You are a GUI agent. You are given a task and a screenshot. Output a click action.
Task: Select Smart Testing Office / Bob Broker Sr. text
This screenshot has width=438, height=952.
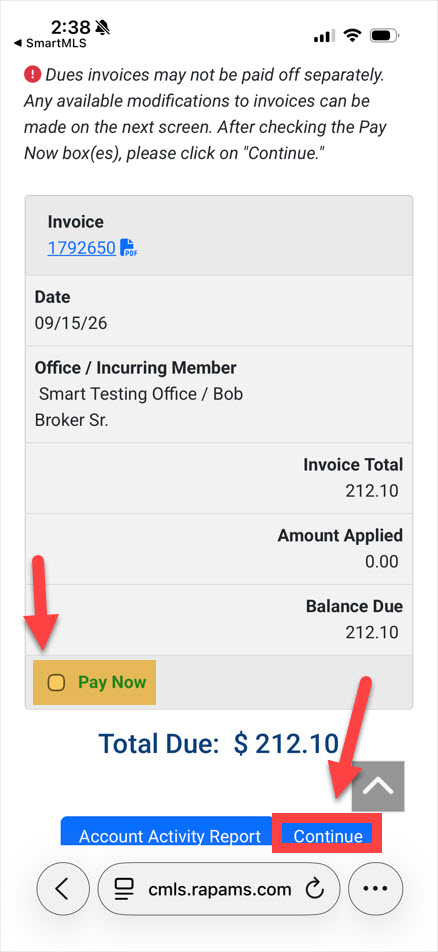tap(139, 407)
